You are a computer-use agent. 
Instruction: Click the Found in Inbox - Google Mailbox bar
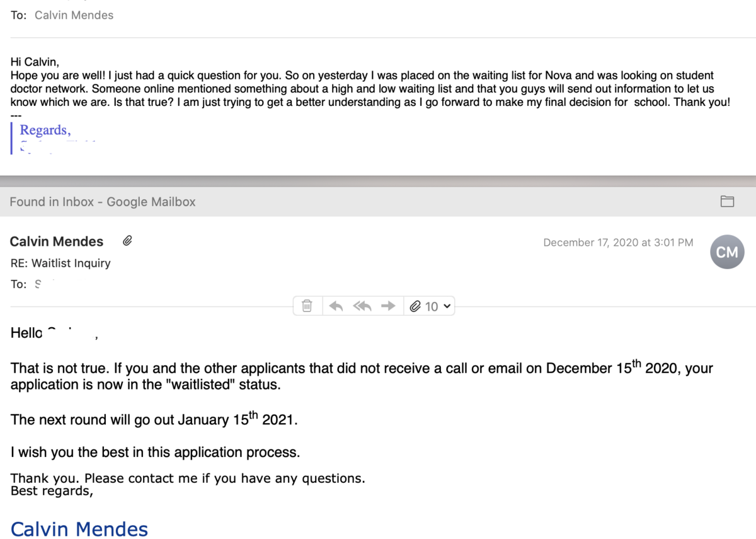pos(378,202)
